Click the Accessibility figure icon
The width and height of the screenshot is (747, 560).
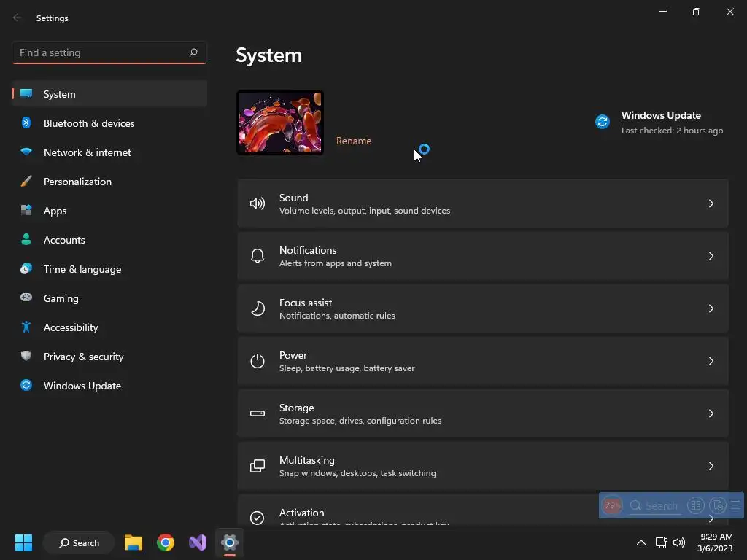(26, 327)
